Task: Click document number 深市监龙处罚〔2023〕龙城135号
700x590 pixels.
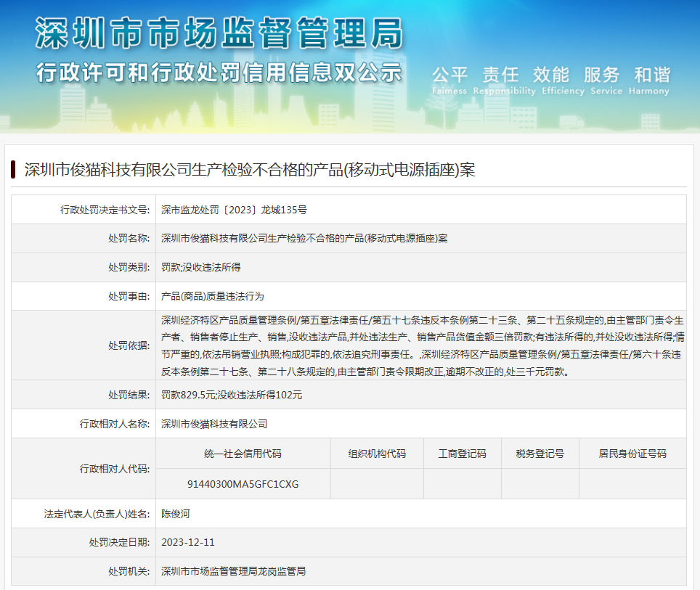Action: coord(234,210)
